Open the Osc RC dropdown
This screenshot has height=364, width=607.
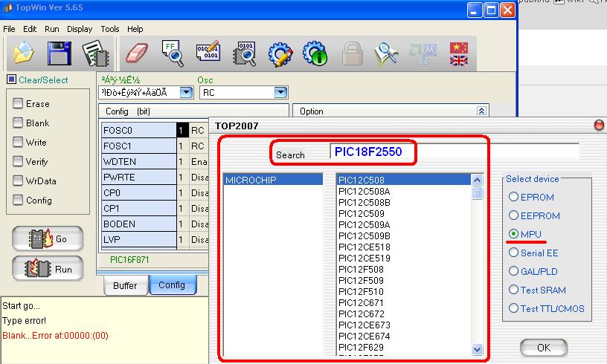pyautogui.click(x=280, y=92)
